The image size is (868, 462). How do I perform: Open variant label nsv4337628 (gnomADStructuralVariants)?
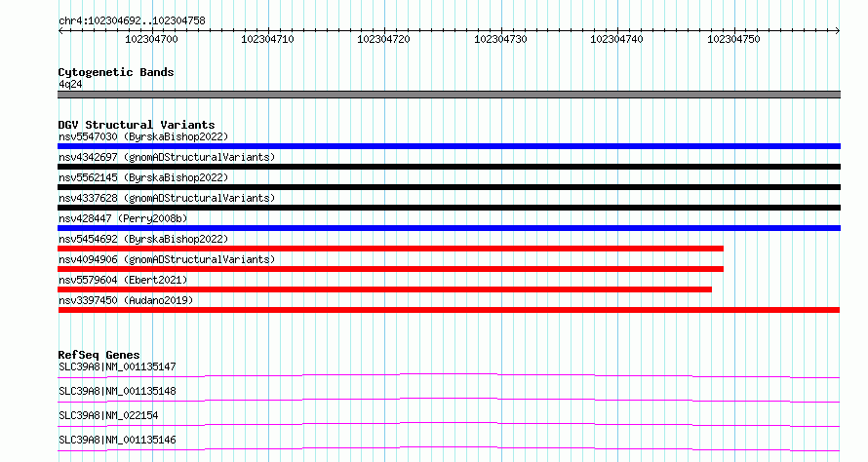tap(167, 198)
